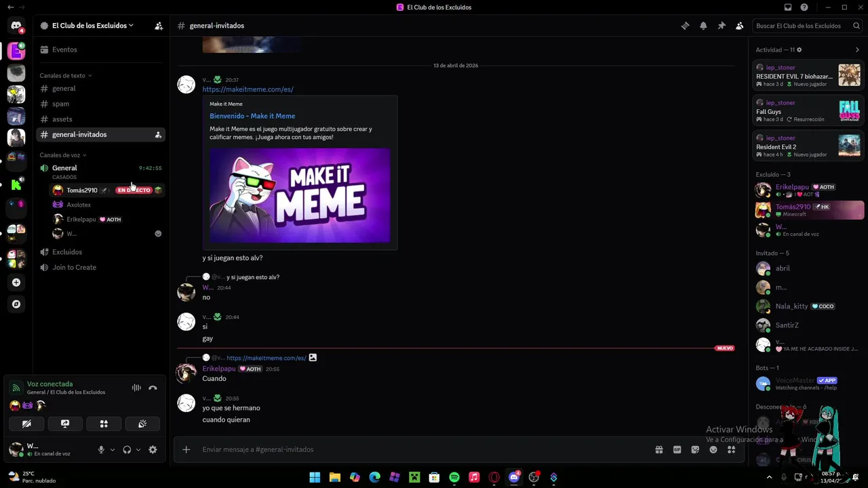Select member abril in member list
The height and width of the screenshot is (488, 868).
coord(808,268)
